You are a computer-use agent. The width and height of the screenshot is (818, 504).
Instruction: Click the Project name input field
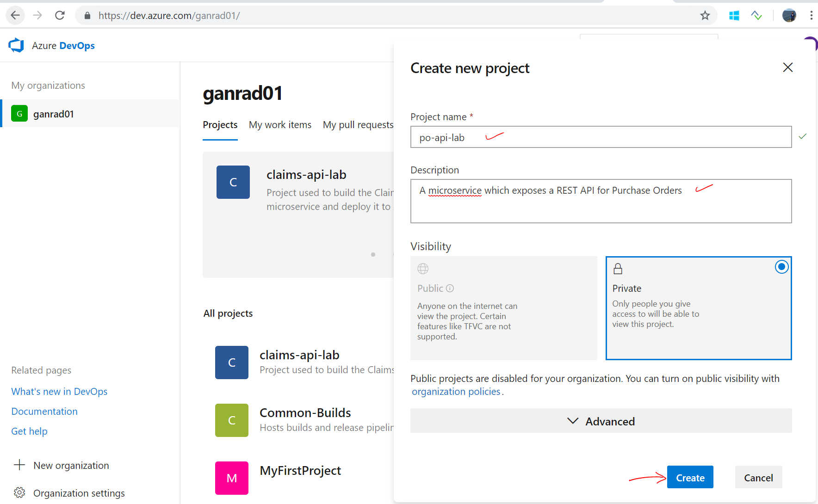click(601, 137)
